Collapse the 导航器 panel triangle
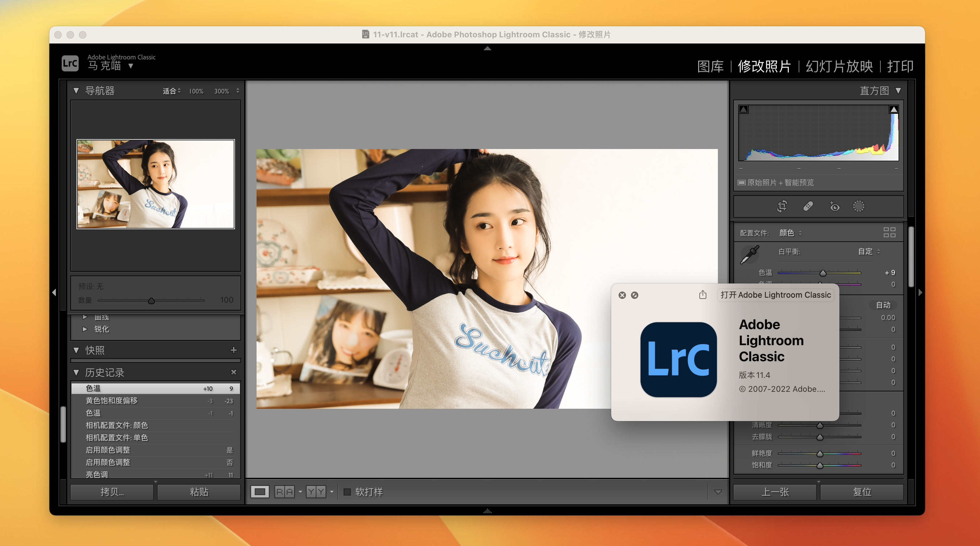 tap(76, 91)
